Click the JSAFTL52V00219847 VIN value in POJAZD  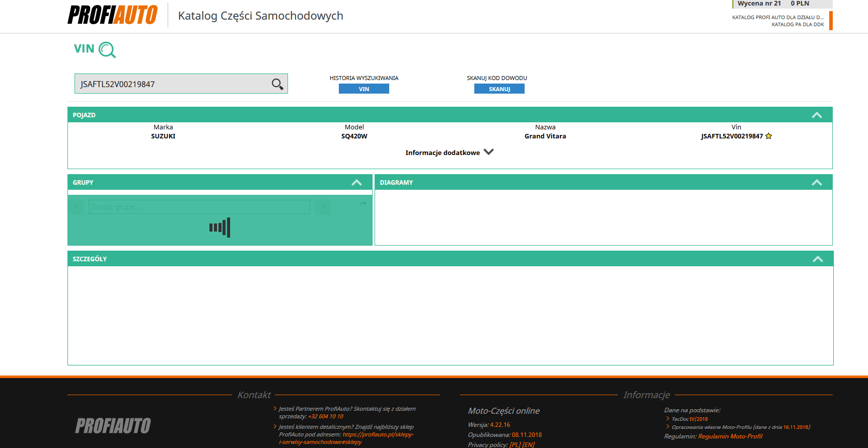732,136
